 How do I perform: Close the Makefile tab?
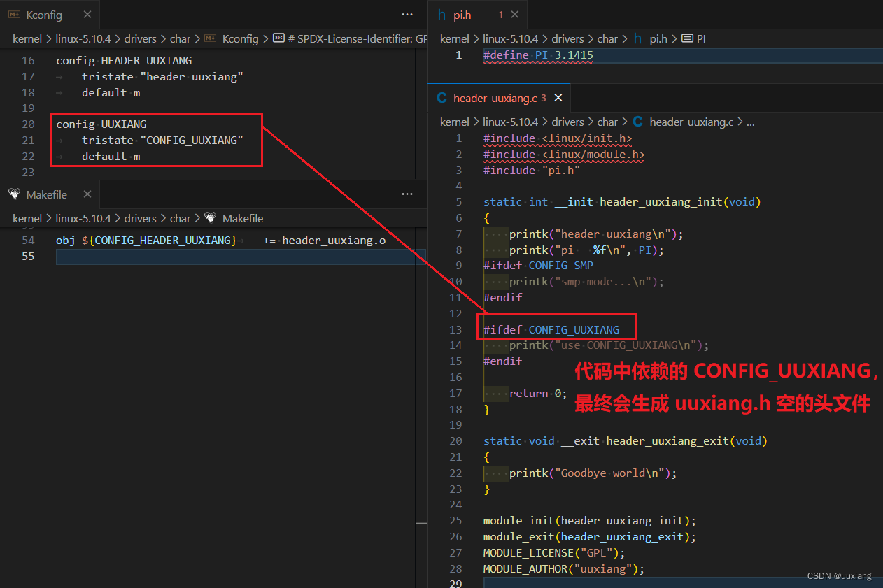pyautogui.click(x=87, y=194)
